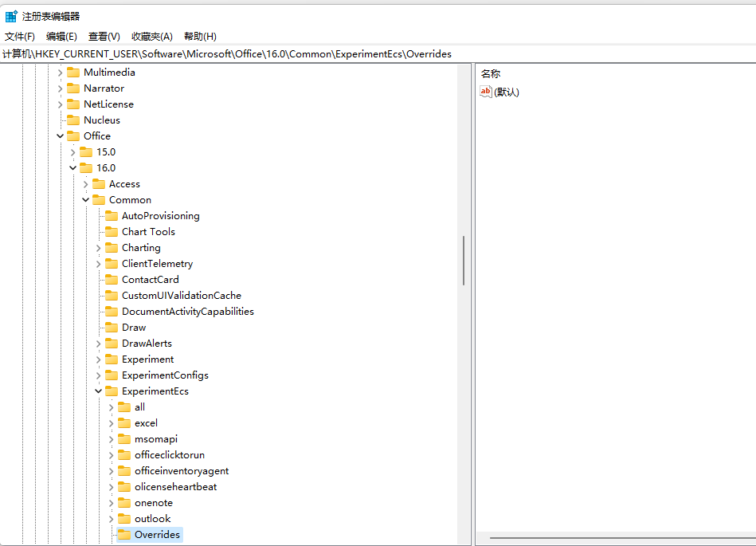Viewport: 756px width, 546px height.
Task: Click the Multimedia folder icon
Action: (73, 73)
